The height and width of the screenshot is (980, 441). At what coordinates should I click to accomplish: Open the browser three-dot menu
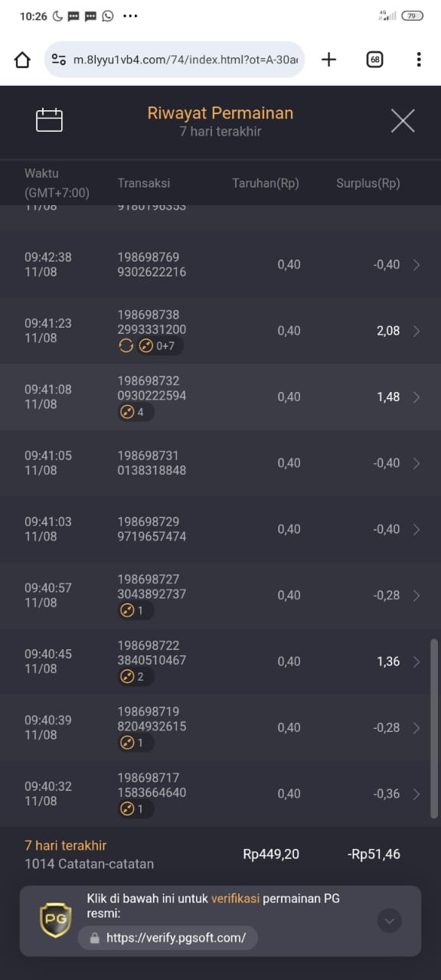419,60
